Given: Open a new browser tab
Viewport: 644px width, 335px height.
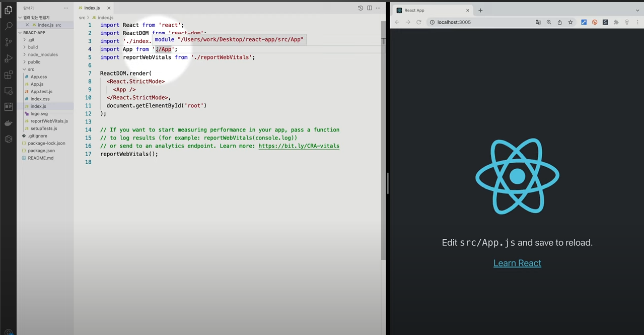Looking at the screenshot, I should [480, 10].
